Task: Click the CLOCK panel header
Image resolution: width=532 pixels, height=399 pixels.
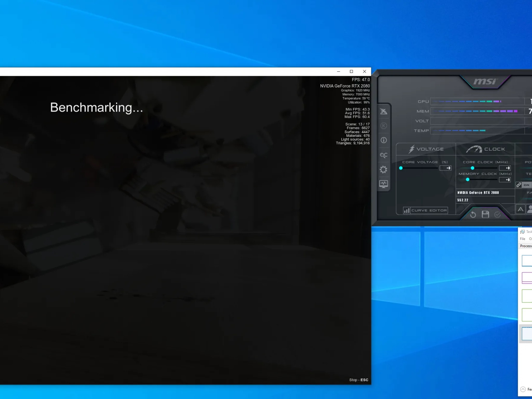Action: 485,149
